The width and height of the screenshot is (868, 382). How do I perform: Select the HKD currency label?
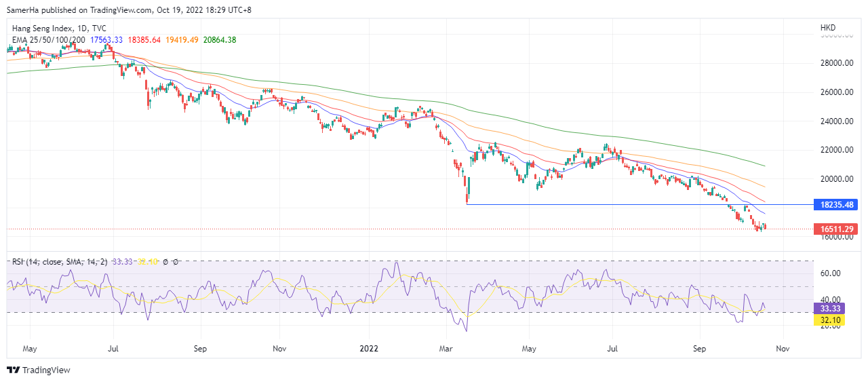point(828,28)
